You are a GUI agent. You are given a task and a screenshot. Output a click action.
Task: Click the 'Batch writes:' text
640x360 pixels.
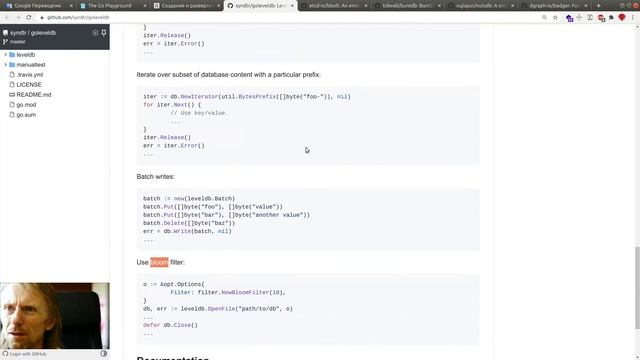[x=156, y=176]
